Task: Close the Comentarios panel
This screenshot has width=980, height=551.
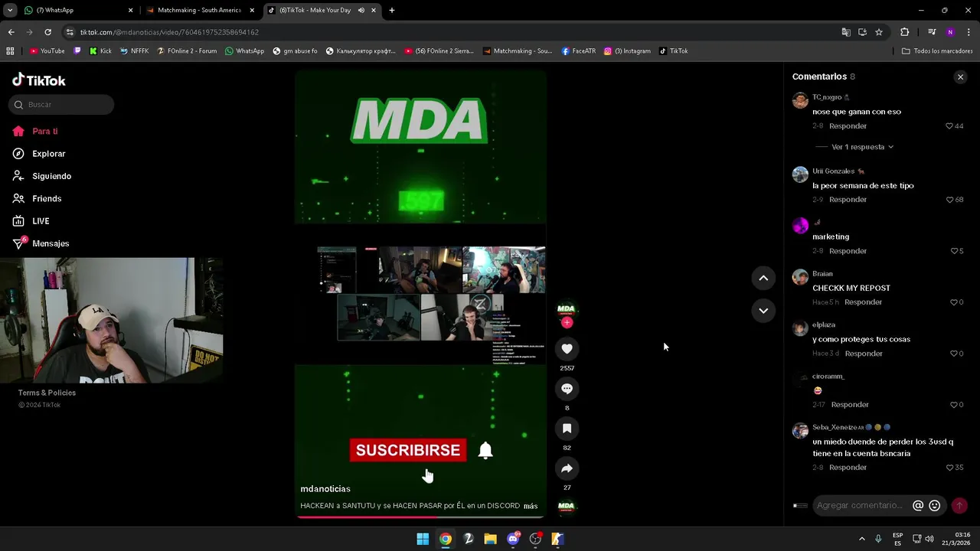Action: [x=960, y=77]
